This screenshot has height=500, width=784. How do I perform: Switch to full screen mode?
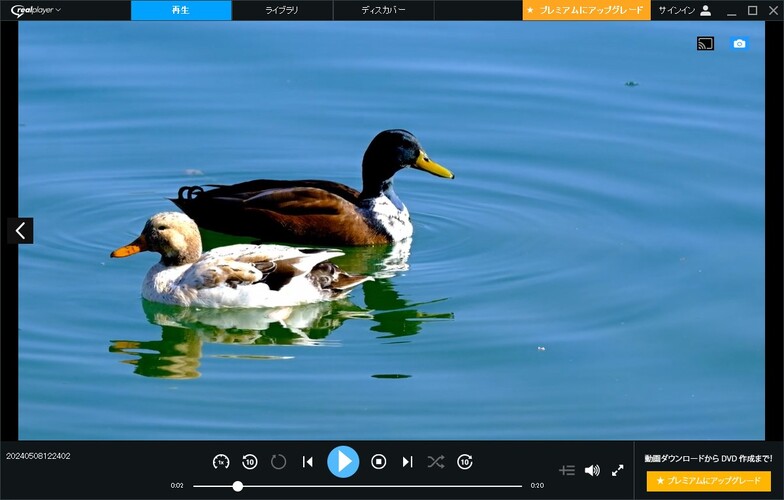click(618, 470)
